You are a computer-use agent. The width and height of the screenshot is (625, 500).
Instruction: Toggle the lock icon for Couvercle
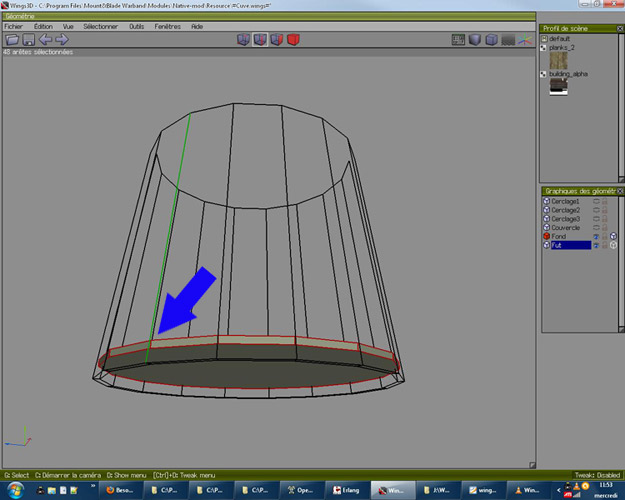[605, 227]
